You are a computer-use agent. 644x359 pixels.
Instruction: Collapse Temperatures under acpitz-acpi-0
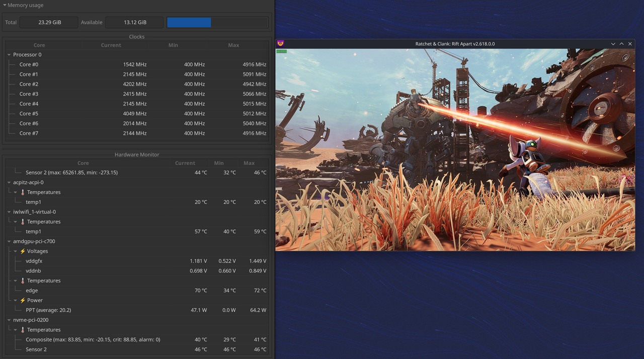pos(16,193)
